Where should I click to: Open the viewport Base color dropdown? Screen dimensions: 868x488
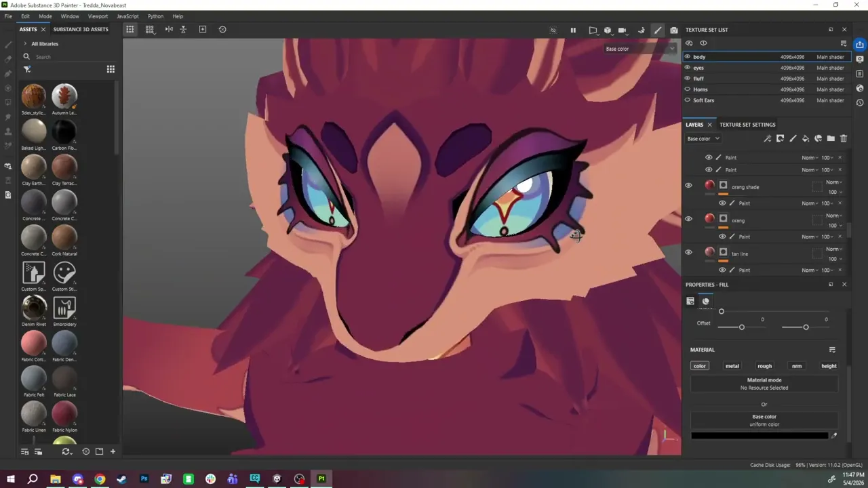click(x=640, y=49)
